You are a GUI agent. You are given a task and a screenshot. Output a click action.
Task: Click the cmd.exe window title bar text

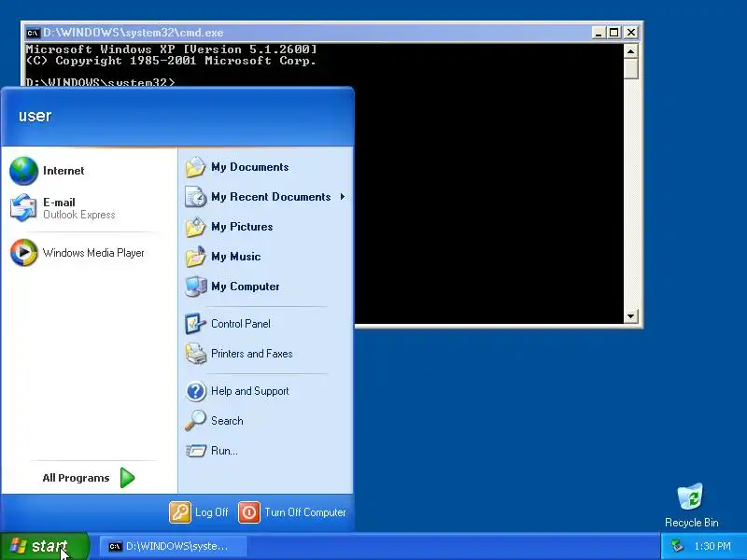pos(133,33)
